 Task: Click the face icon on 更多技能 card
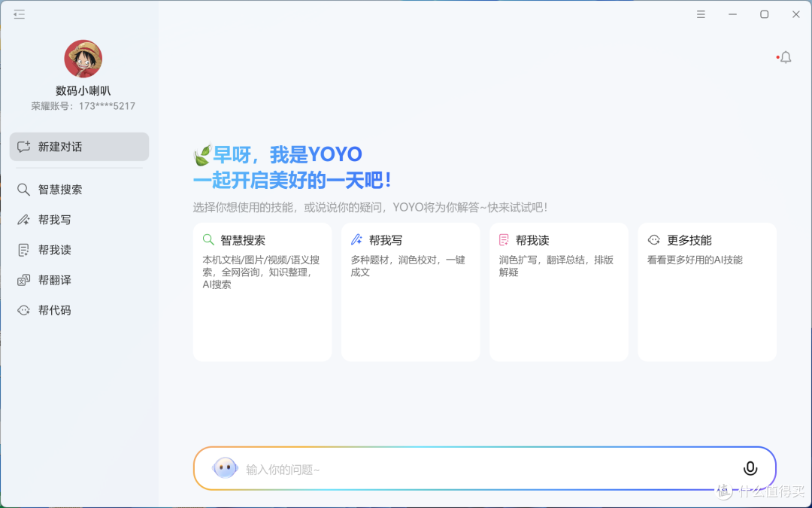point(654,239)
